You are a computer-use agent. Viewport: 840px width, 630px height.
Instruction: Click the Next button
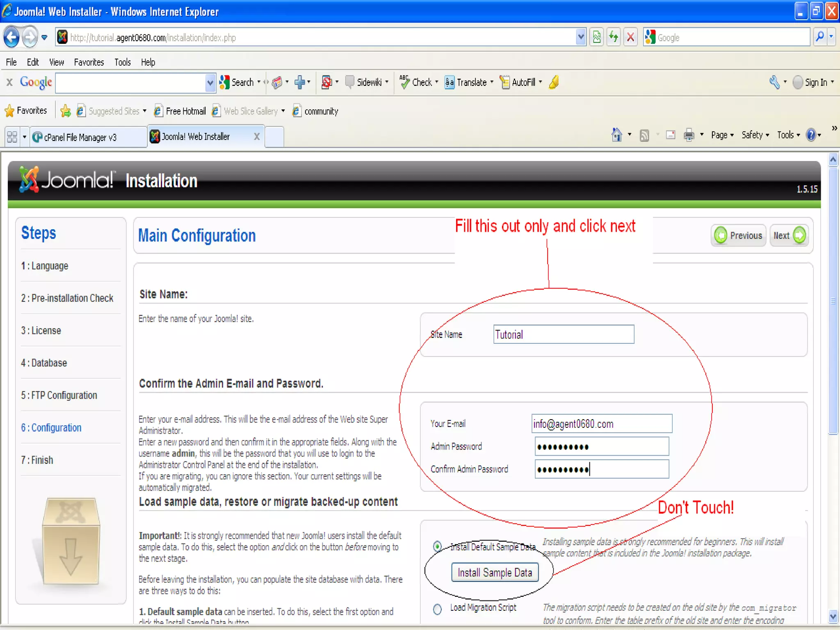(x=789, y=235)
